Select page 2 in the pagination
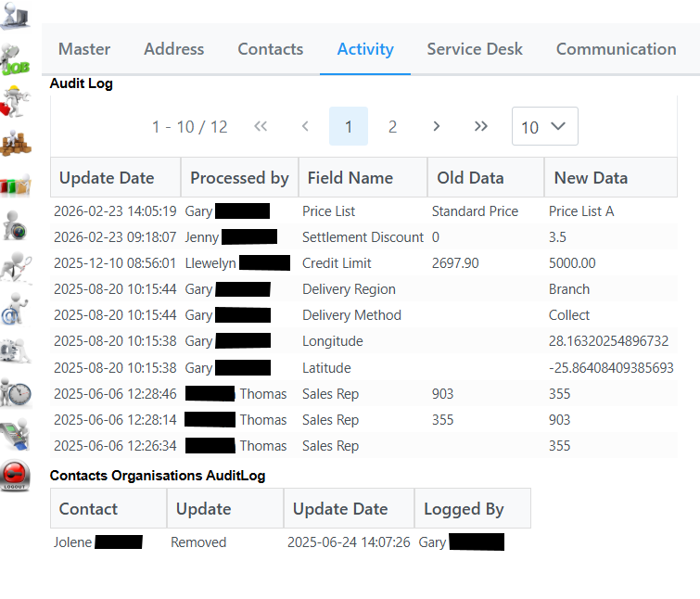 point(392,127)
